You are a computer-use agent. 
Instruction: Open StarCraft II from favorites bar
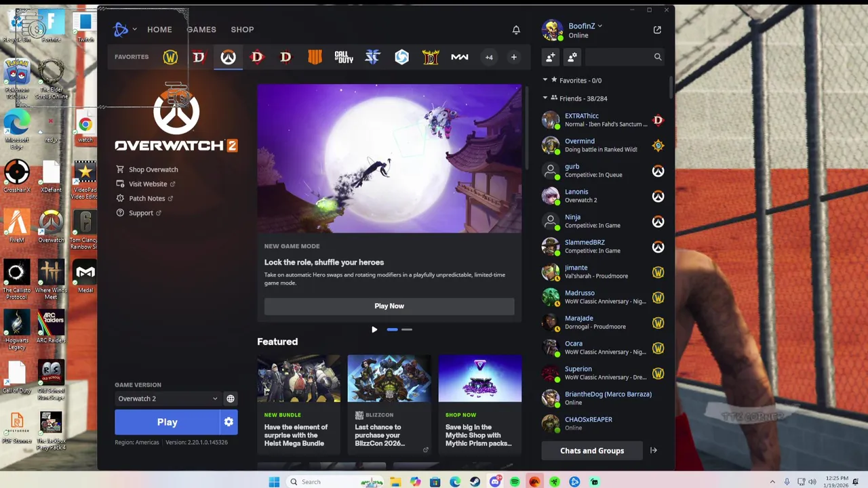point(372,58)
